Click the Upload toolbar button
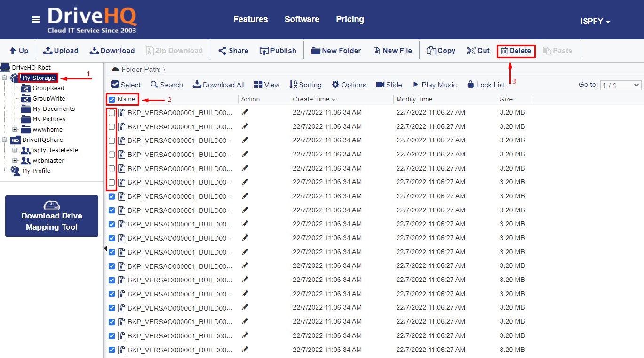 (61, 51)
